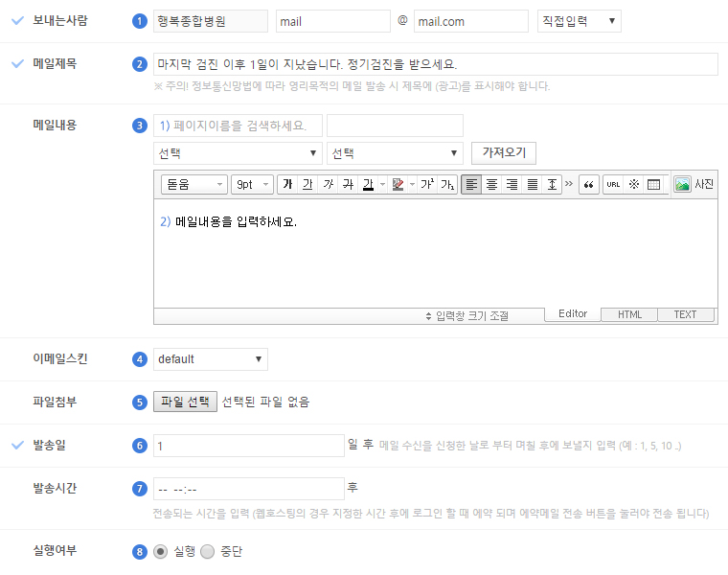Center align the email body text

491,184
